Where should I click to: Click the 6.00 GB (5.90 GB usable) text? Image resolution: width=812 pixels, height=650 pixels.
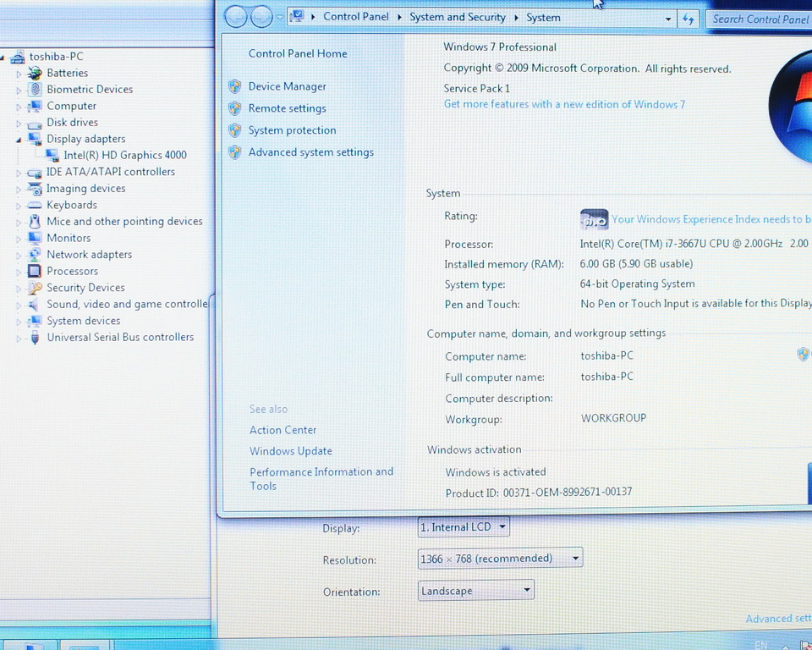(636, 263)
